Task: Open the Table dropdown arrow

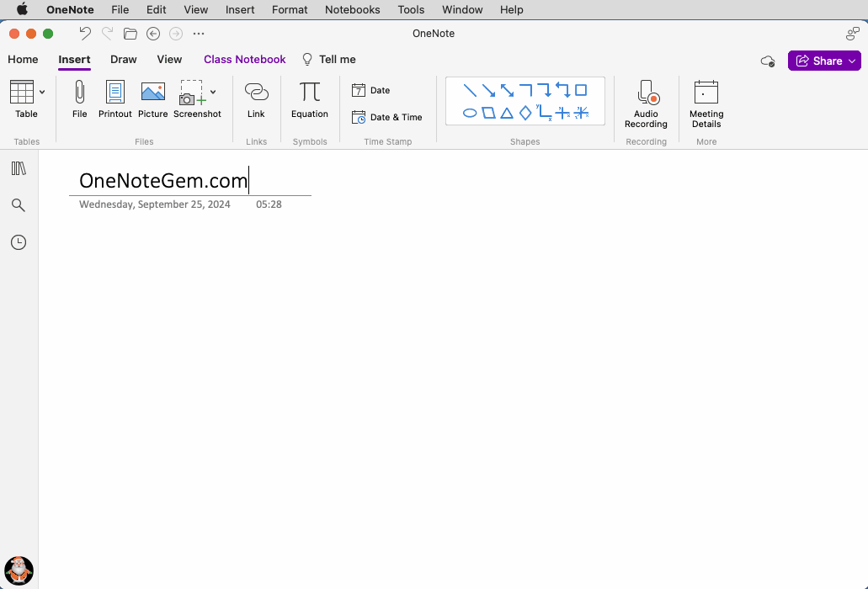Action: (42, 93)
